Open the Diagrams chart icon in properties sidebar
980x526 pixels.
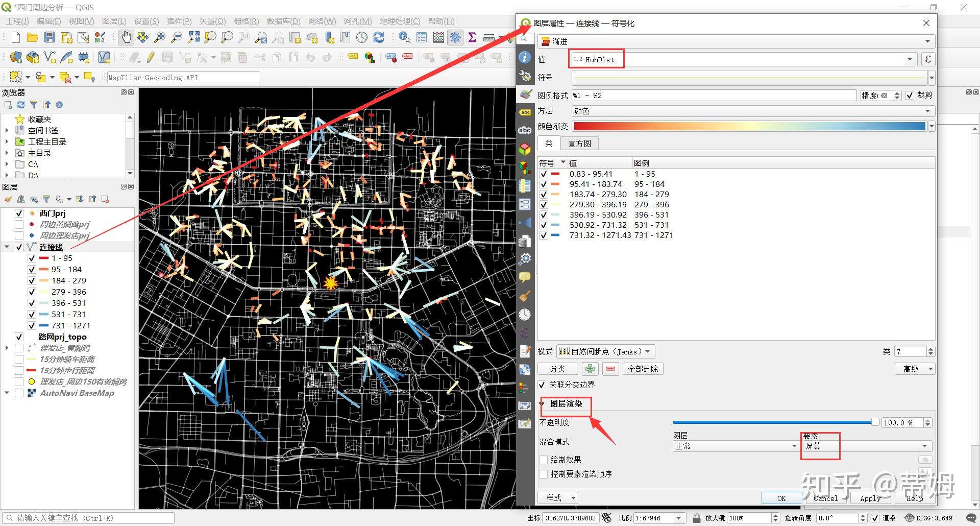pos(525,168)
